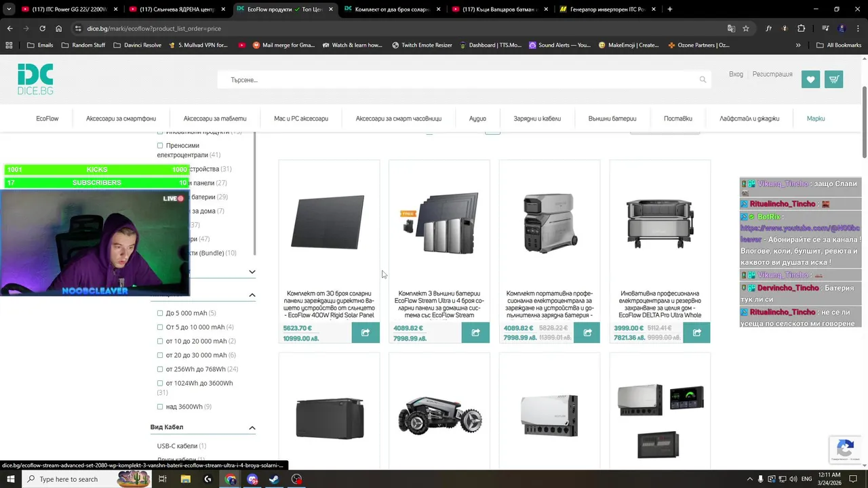
Task: Click the Вход login link
Action: 736,75
